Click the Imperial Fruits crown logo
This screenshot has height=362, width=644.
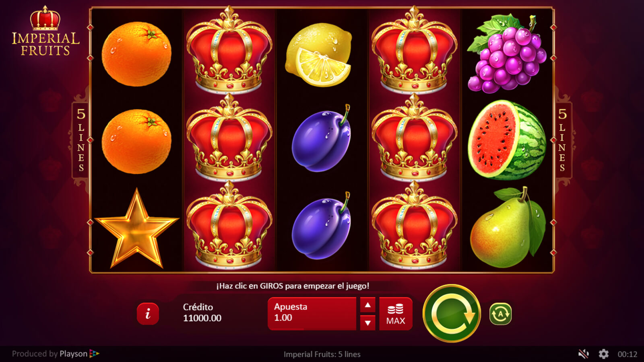(45, 31)
